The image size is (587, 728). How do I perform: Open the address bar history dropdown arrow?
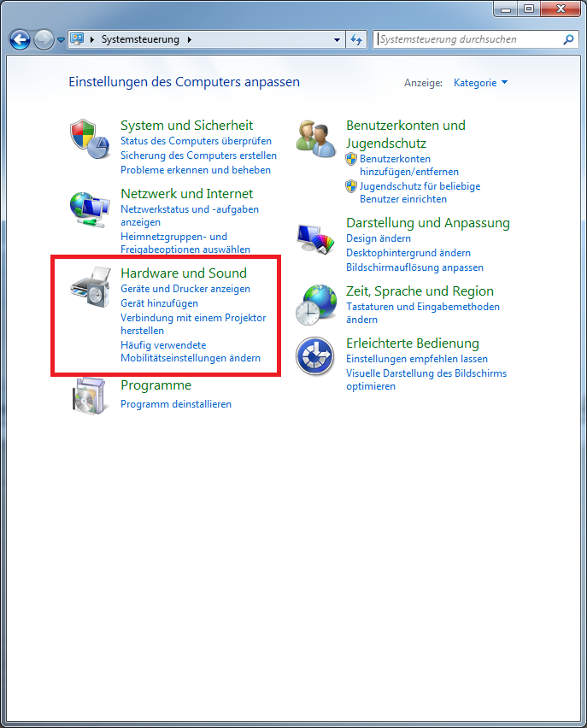pyautogui.click(x=338, y=40)
